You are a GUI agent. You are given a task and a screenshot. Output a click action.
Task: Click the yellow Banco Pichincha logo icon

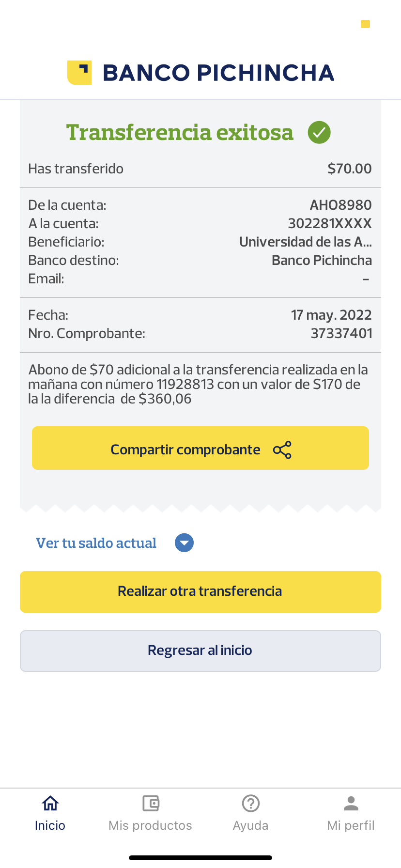point(79,73)
